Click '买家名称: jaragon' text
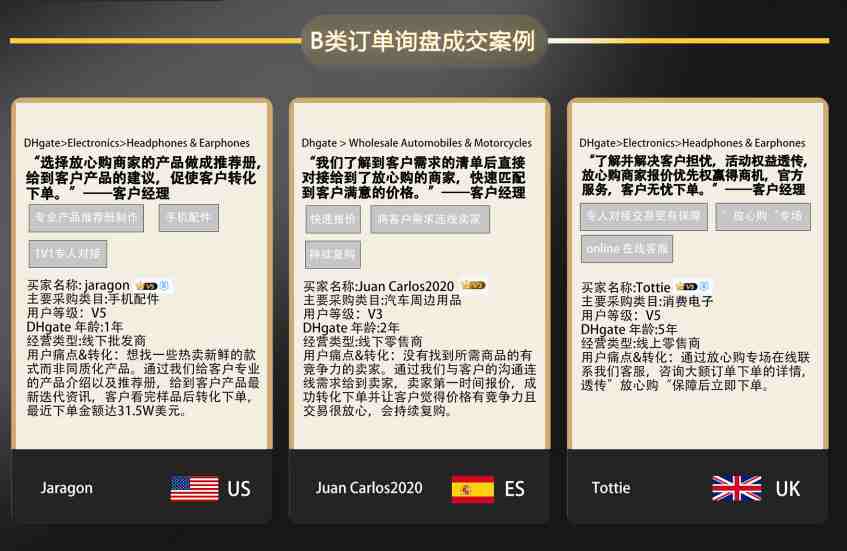 78,285
